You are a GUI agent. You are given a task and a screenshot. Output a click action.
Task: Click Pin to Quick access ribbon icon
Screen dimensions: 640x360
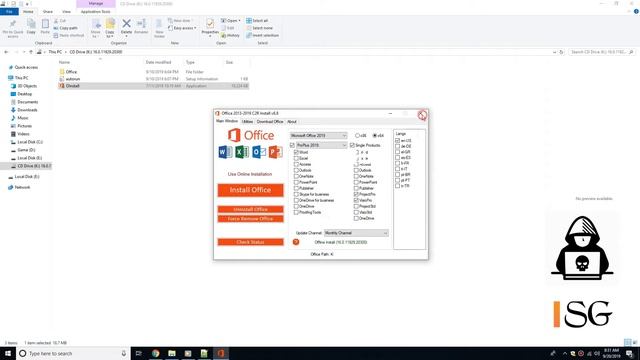tap(13, 24)
